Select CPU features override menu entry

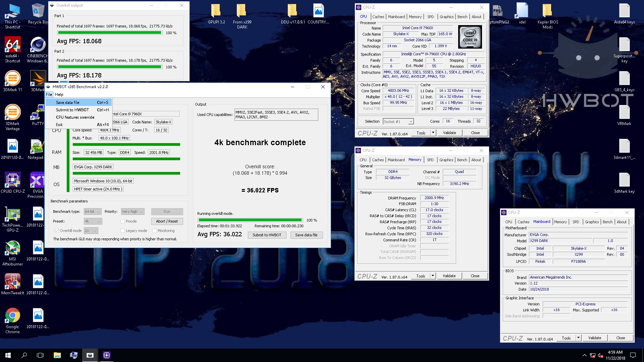tap(79, 117)
